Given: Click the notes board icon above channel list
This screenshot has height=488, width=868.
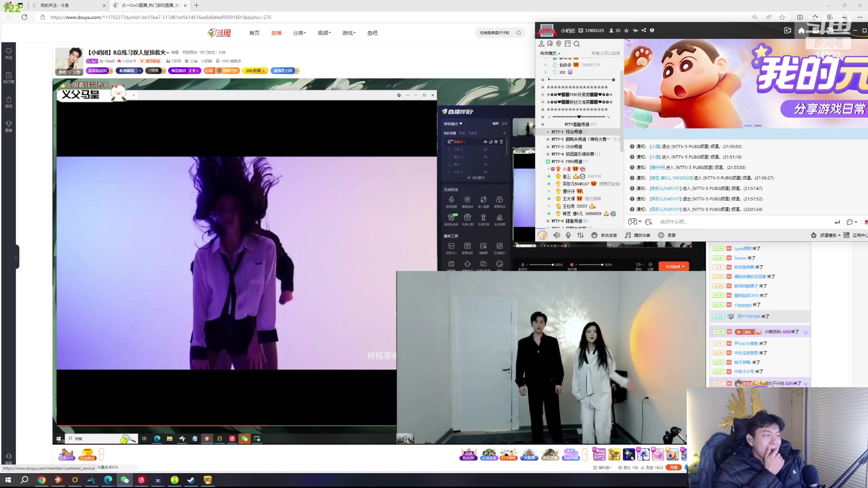Looking at the screenshot, I should 567,44.
